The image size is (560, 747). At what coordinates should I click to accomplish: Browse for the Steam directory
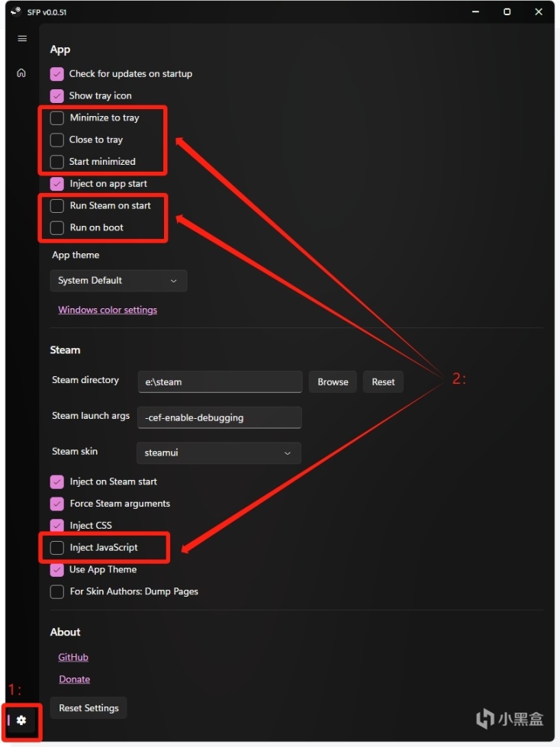click(x=333, y=382)
